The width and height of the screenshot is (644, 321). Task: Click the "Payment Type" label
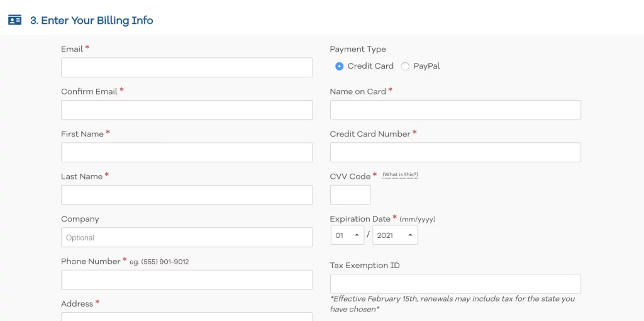(358, 49)
